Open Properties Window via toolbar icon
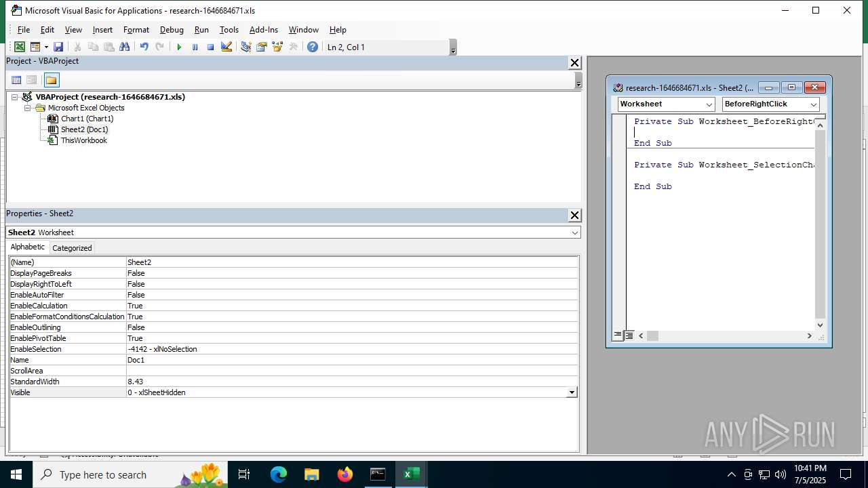This screenshot has height=488, width=868. (261, 47)
